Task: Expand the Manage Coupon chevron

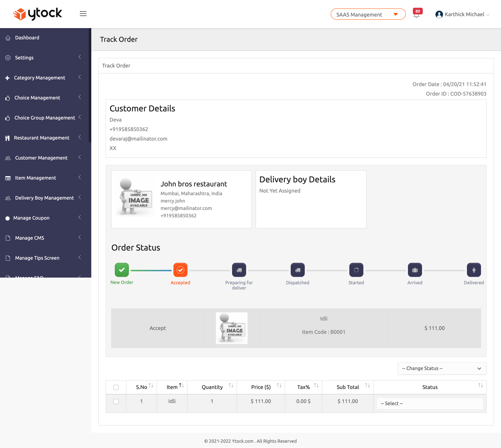Action: 80,217
